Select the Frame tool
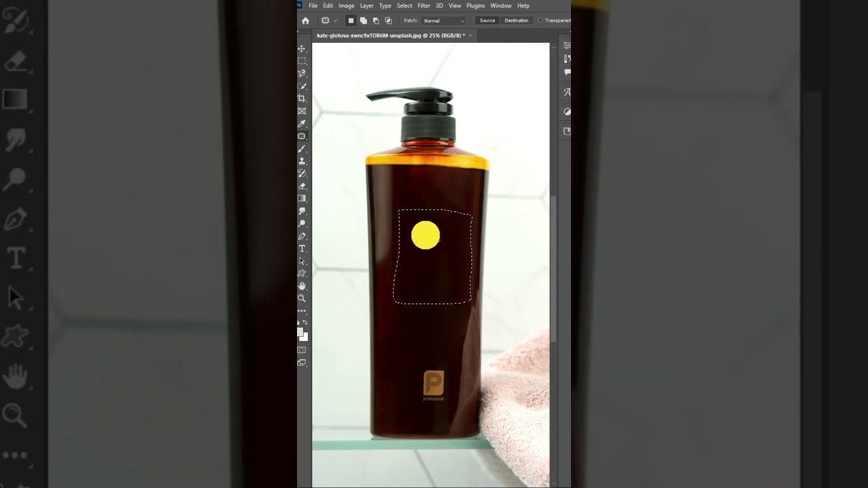The image size is (868, 488). pos(302,111)
